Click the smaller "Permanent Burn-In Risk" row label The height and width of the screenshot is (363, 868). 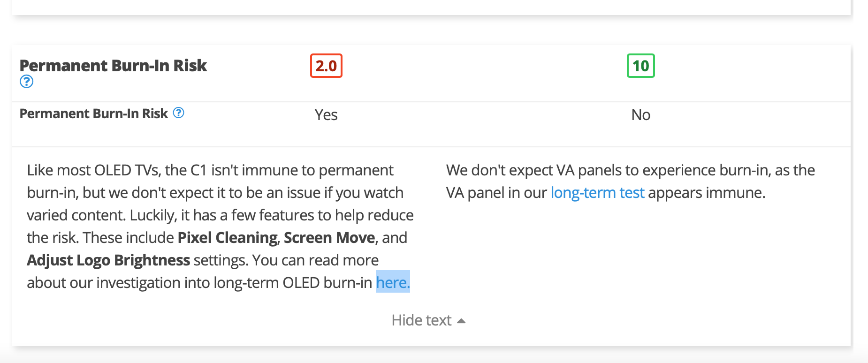coord(93,113)
